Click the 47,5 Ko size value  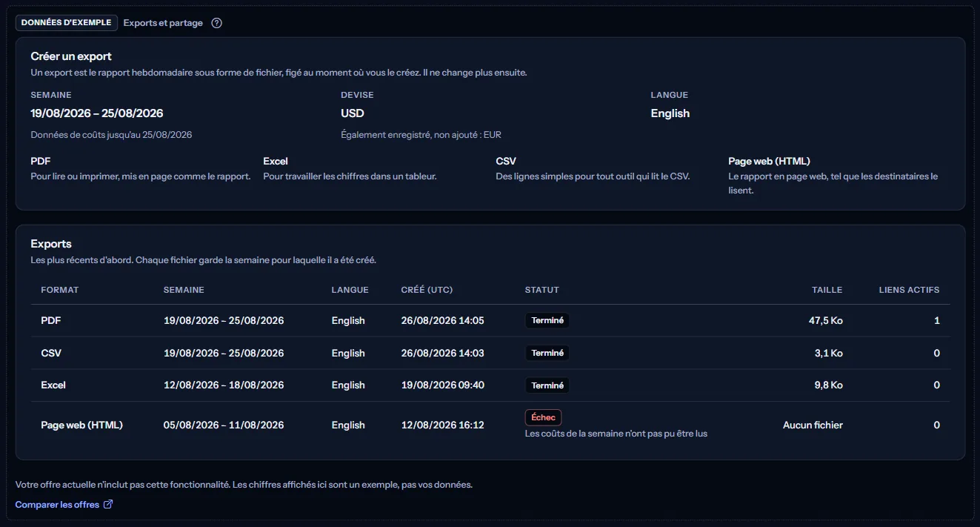(x=826, y=321)
